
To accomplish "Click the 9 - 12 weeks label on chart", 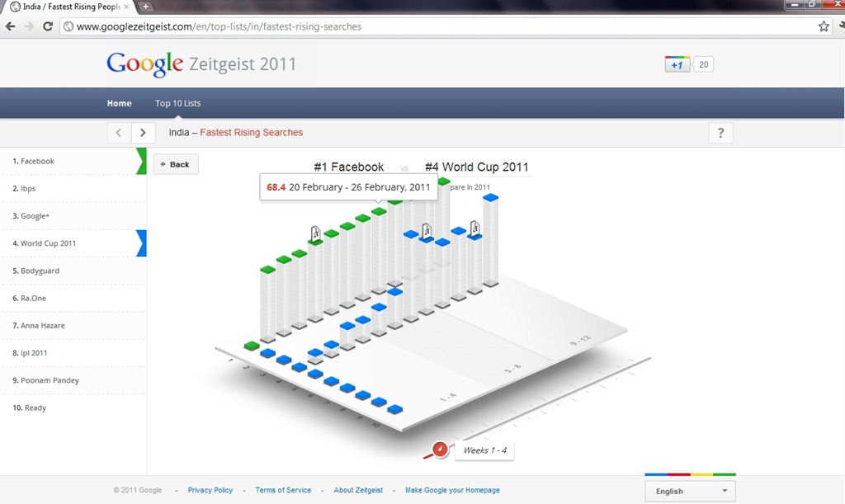I will tap(580, 341).
